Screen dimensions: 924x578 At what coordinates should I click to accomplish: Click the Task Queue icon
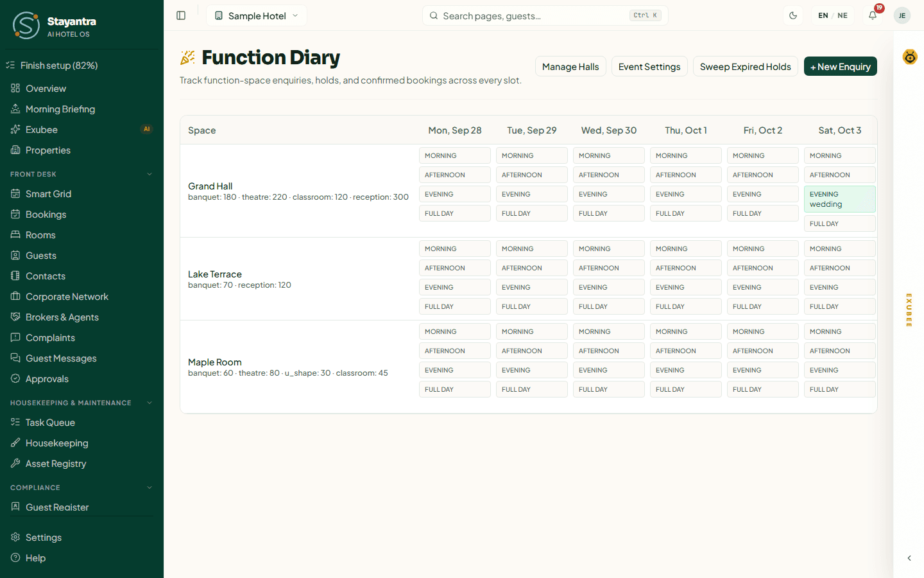click(x=15, y=423)
